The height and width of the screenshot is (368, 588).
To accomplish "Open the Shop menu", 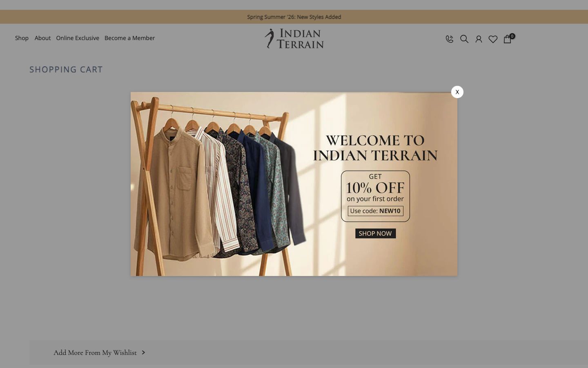I will point(22,38).
